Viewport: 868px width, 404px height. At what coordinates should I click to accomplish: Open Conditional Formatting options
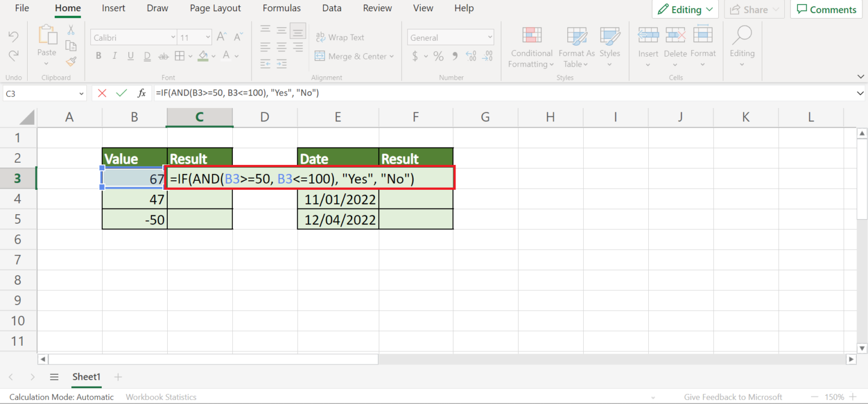(531, 48)
